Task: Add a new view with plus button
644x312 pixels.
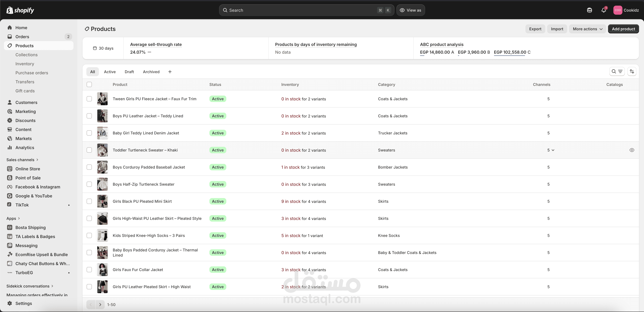Action: tap(170, 72)
